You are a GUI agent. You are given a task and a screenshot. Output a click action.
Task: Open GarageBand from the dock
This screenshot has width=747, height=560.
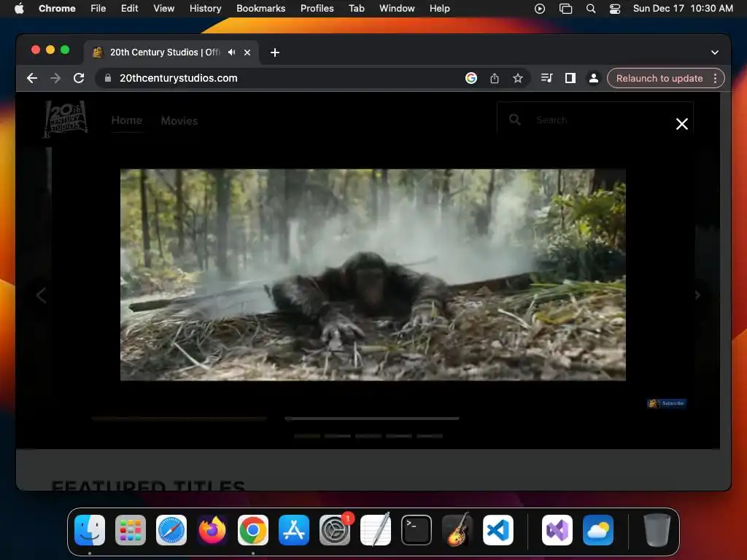pyautogui.click(x=457, y=530)
